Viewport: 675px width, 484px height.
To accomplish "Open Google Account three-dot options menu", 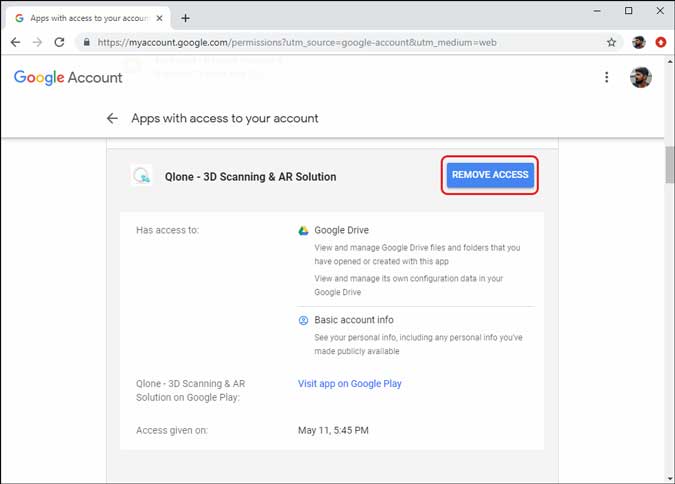I will click(x=606, y=77).
